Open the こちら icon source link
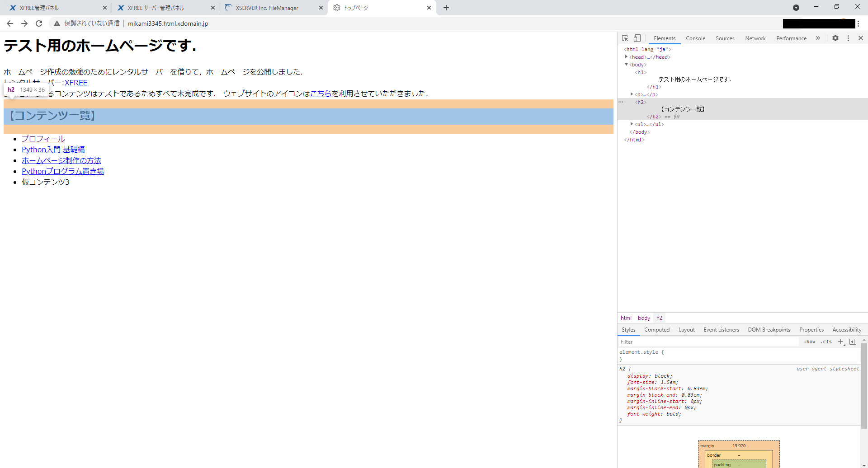This screenshot has width=868, height=468. tap(321, 94)
